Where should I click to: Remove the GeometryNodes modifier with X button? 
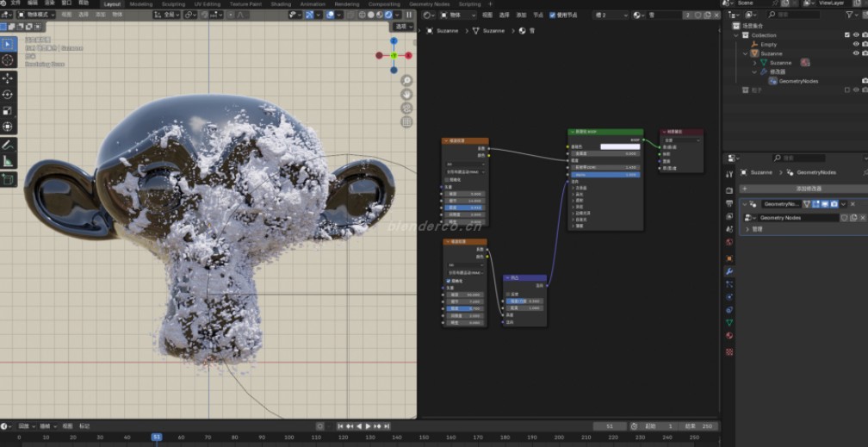tap(852, 204)
